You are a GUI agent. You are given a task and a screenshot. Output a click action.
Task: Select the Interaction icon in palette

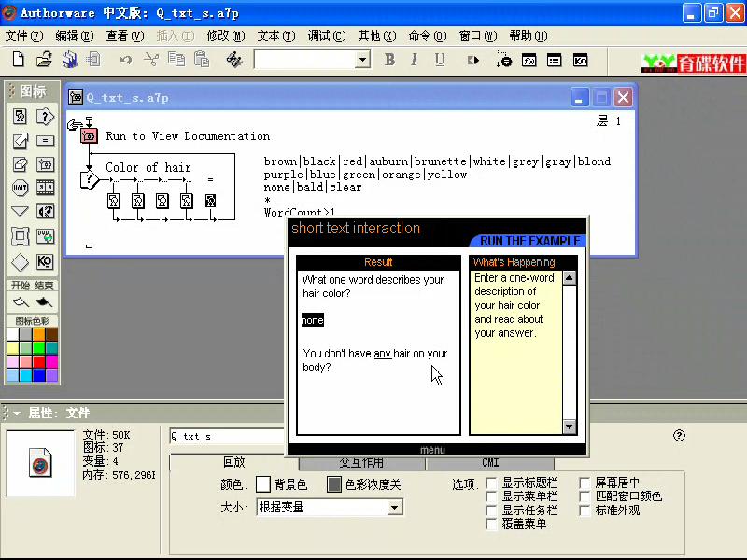(x=45, y=116)
